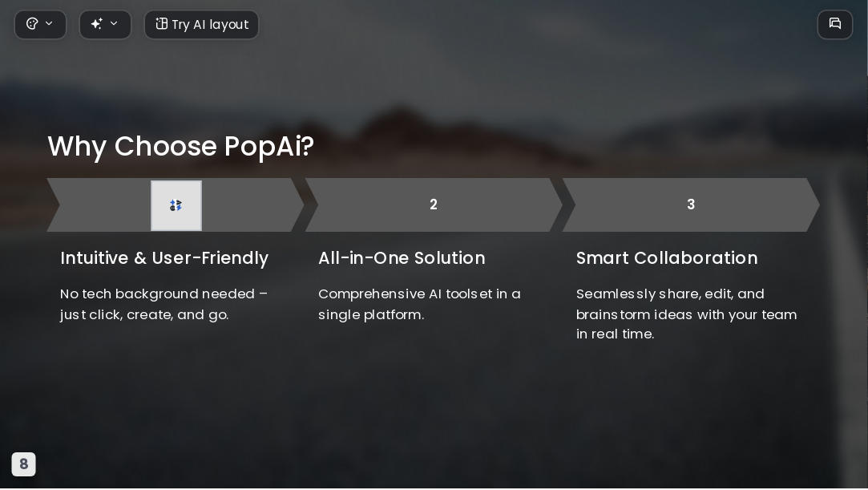Click the All-in-One Solution heading
Screen dimensions: 868x490
coord(402,258)
